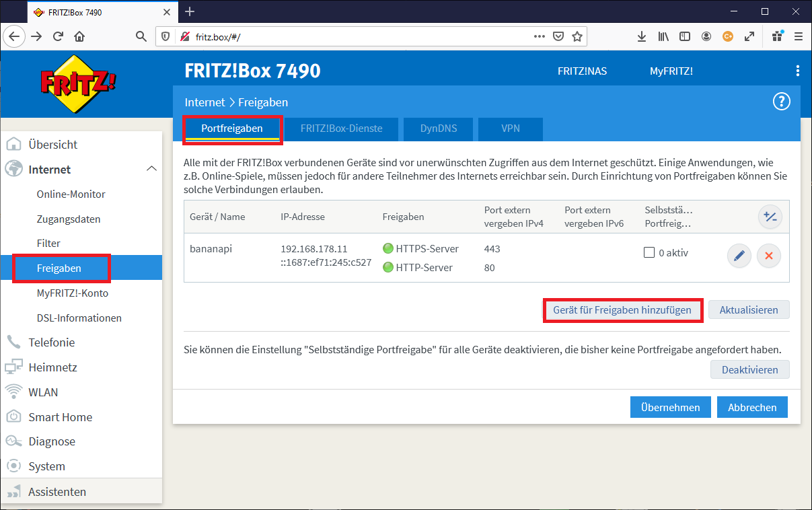Click the IP address 192.168.178.11
Viewport: 812px width, 510px height.
pyautogui.click(x=314, y=249)
